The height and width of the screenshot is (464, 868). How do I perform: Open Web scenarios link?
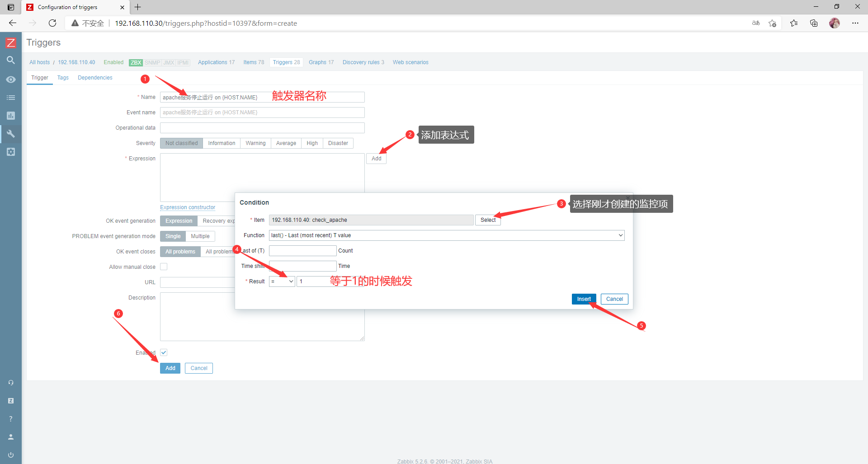tap(410, 62)
